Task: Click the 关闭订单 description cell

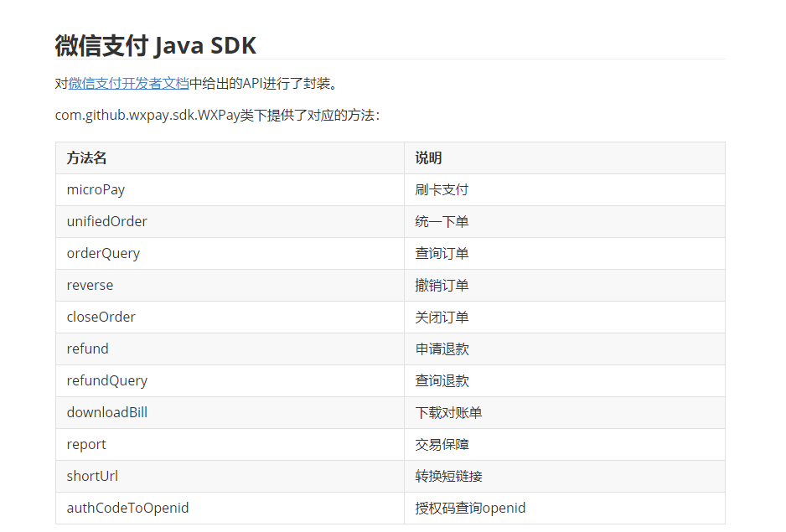Action: (565, 317)
